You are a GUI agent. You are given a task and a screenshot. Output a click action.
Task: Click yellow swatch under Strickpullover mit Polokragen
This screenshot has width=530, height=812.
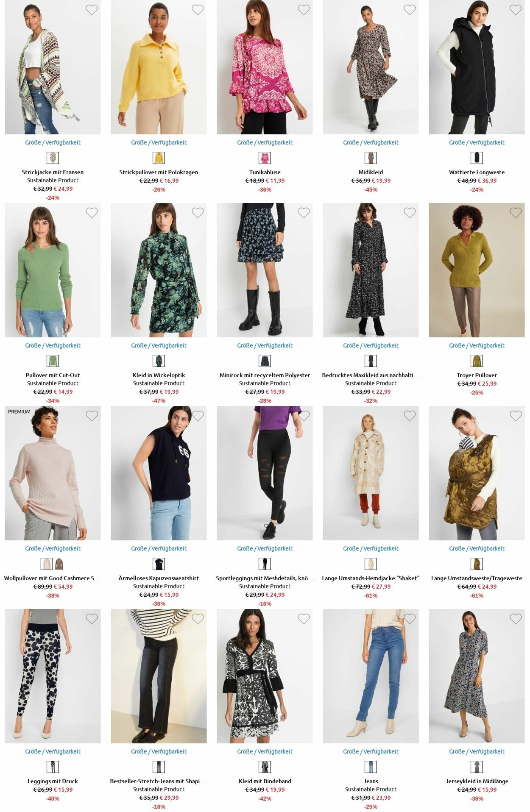click(159, 158)
